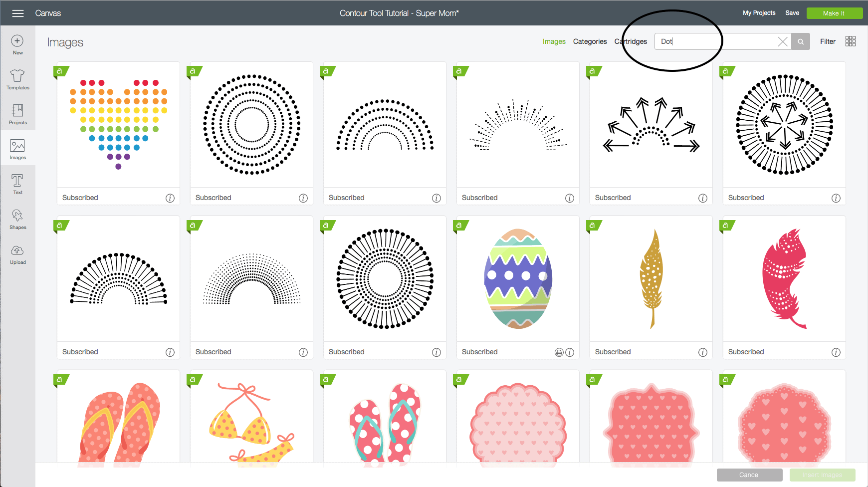Switch to the Categories tab

(x=590, y=41)
